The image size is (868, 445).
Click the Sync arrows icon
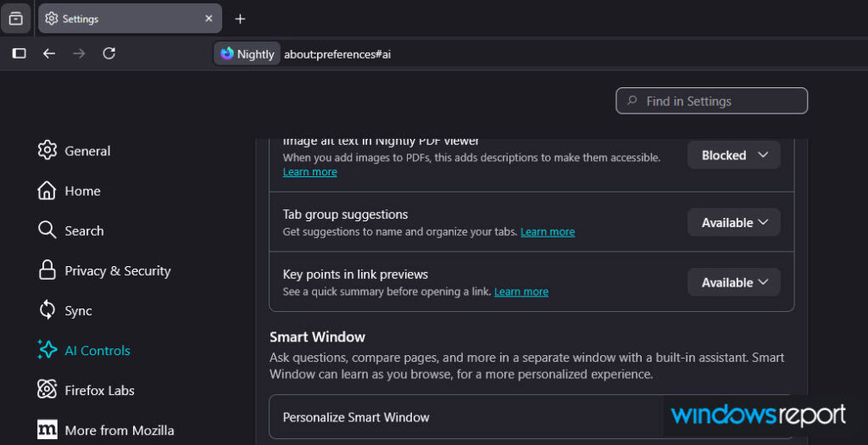click(47, 310)
